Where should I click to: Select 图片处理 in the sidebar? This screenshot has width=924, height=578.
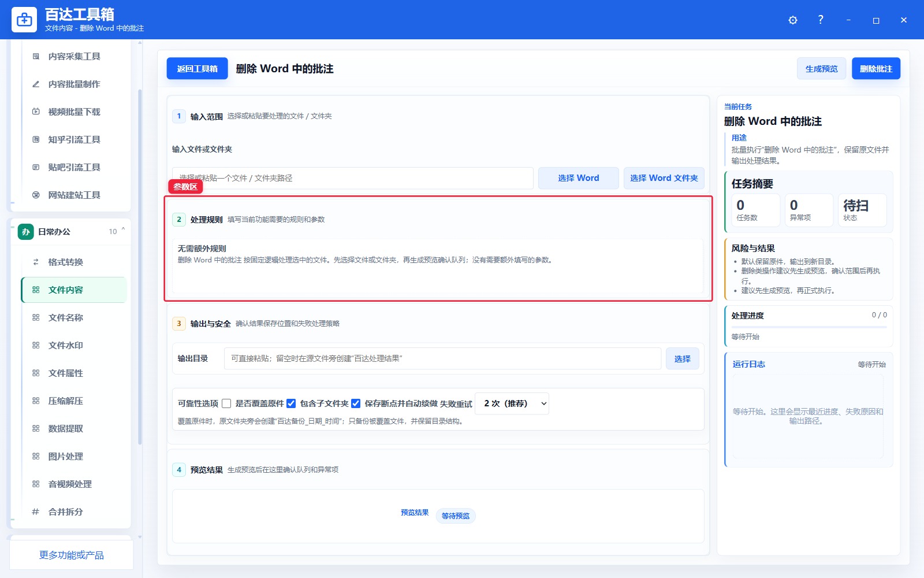click(74, 456)
